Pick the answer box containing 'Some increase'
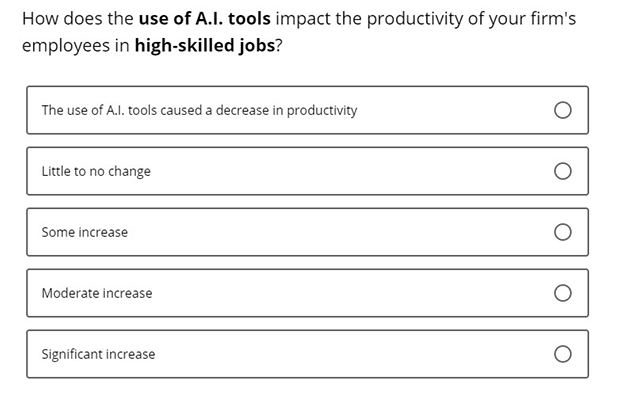Screen dimensions: 620x411 point(308,232)
